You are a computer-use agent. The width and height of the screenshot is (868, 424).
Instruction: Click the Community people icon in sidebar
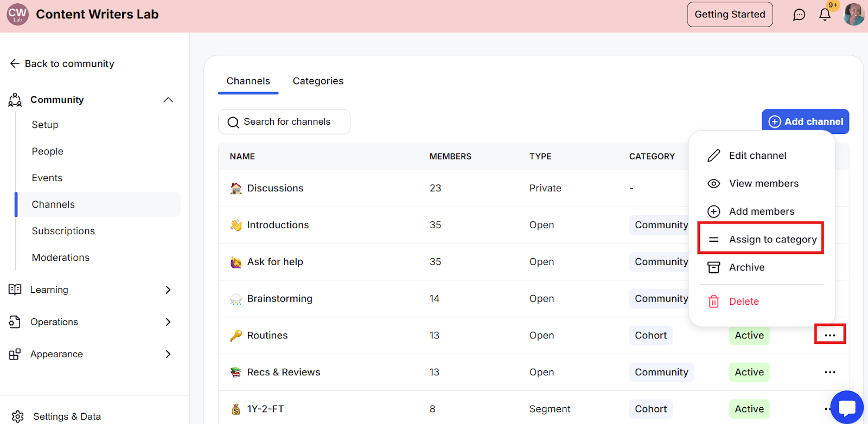tap(15, 100)
